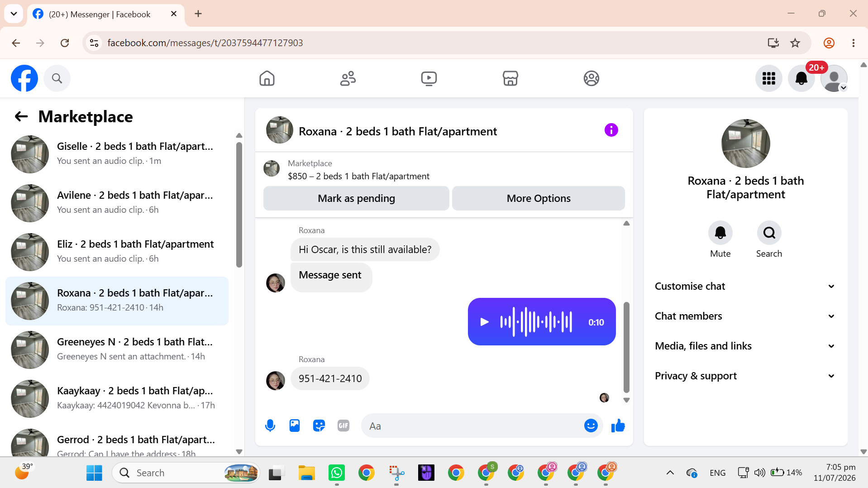Open the Groups tab icon
The height and width of the screenshot is (488, 868).
point(591,78)
